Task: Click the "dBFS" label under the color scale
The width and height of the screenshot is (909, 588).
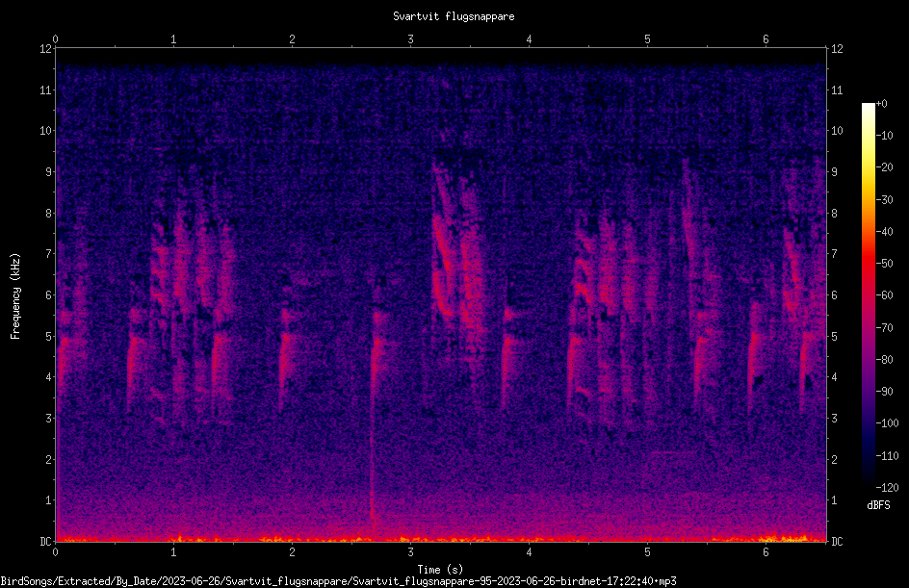Action: coord(878,505)
